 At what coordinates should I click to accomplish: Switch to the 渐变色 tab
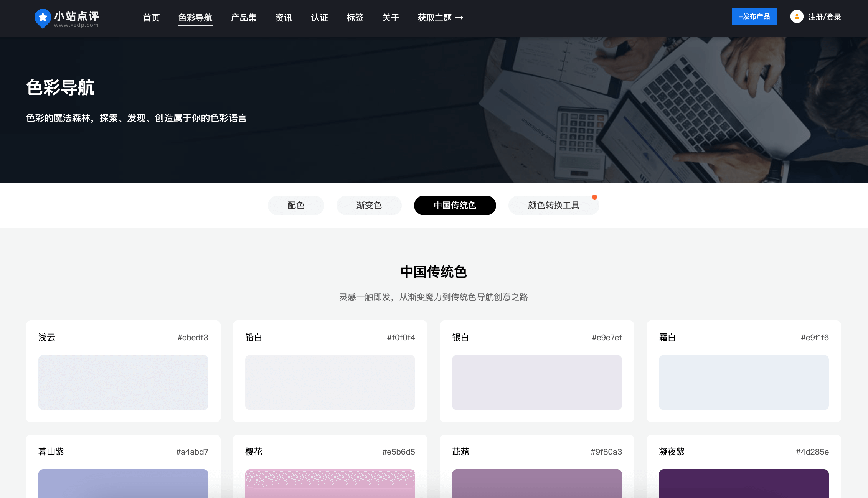[x=369, y=205]
